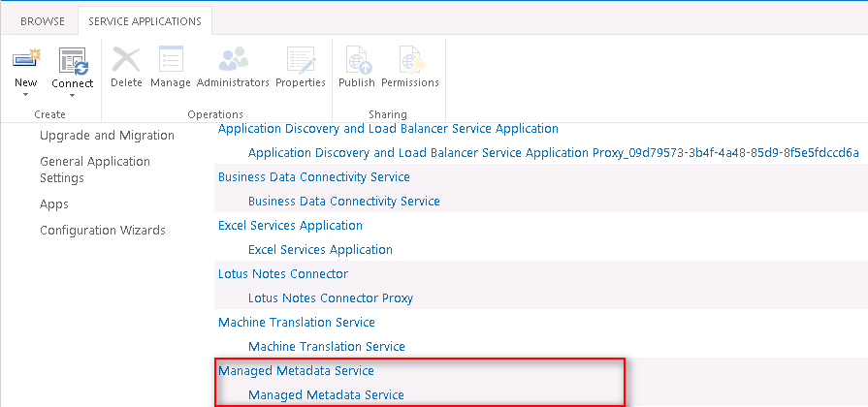Click the Manage ribbon icon
The width and height of the screenshot is (868, 407).
(x=171, y=60)
